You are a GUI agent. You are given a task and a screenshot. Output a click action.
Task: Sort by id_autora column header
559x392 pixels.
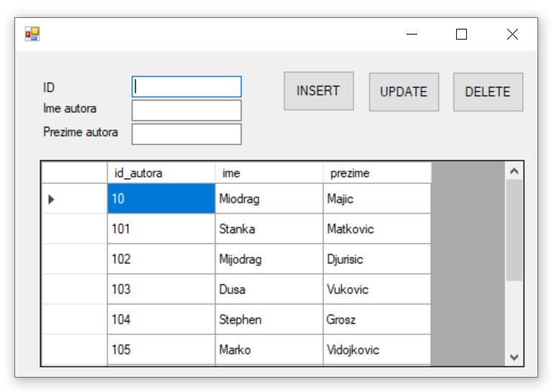(x=160, y=173)
